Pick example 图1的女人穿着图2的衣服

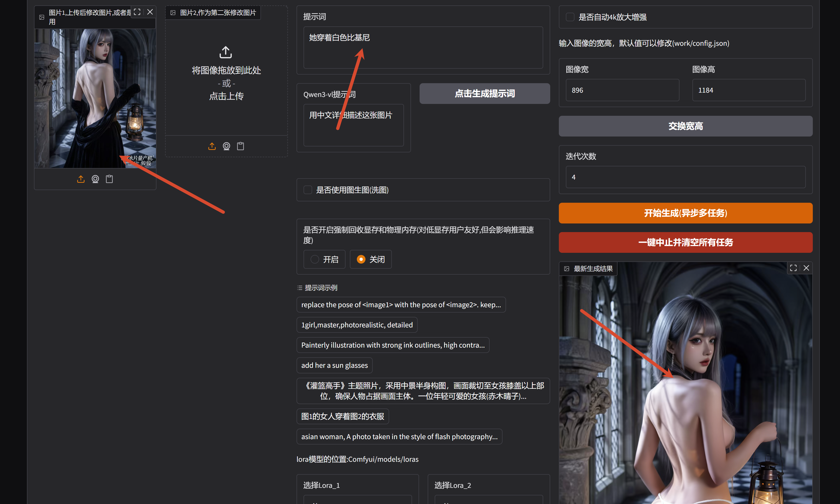[x=343, y=416]
